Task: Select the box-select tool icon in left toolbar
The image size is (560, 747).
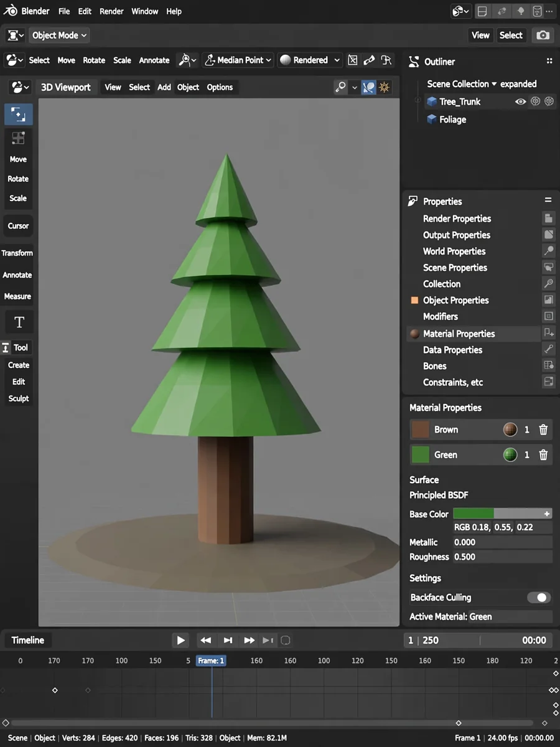Action: point(18,115)
